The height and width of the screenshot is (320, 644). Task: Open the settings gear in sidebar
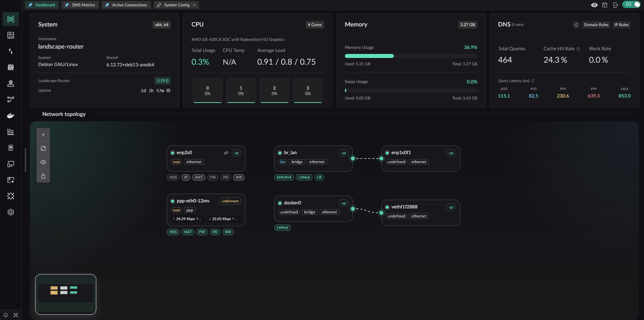[11, 212]
